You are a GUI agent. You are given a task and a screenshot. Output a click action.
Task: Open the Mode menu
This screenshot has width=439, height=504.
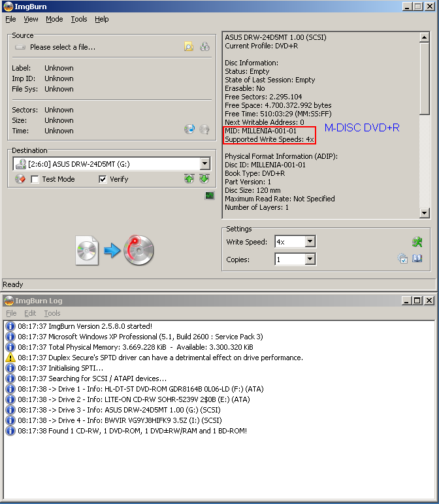coord(54,20)
